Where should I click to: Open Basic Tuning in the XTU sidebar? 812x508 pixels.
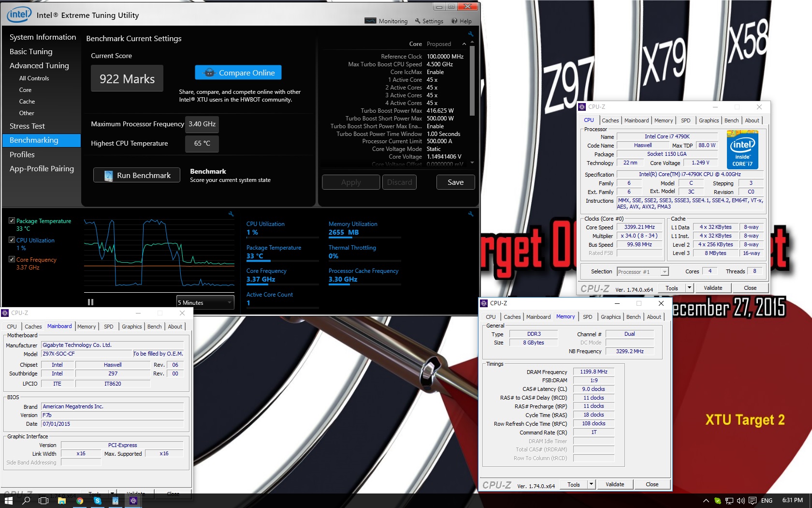(31, 52)
